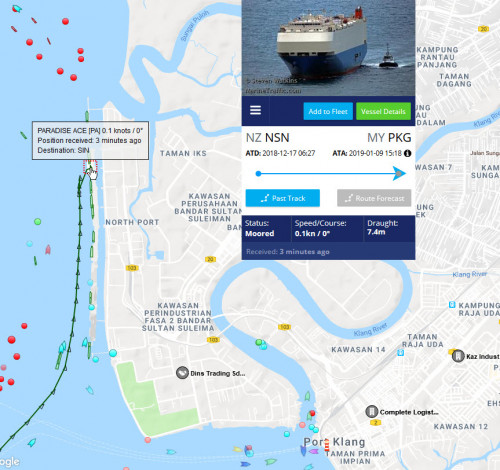Viewport: 500px width, 470px height.
Task: Click the Kaz Industries place marker
Action: [458, 356]
